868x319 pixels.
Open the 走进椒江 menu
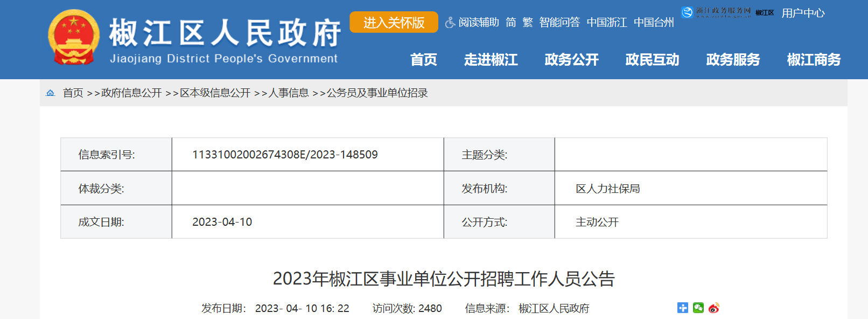pos(491,59)
